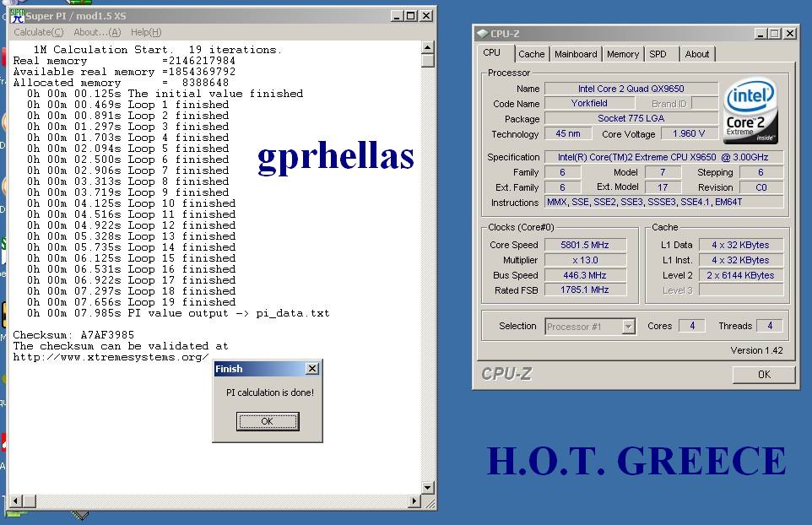Viewport: 812px width, 525px height.
Task: Click the Core Speed value '5801.5 MHz'
Action: click(585, 245)
